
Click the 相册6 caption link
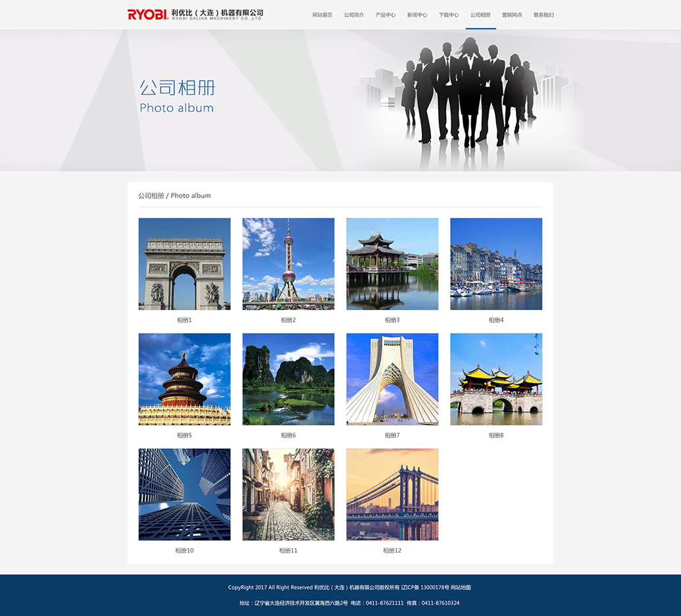tap(288, 436)
